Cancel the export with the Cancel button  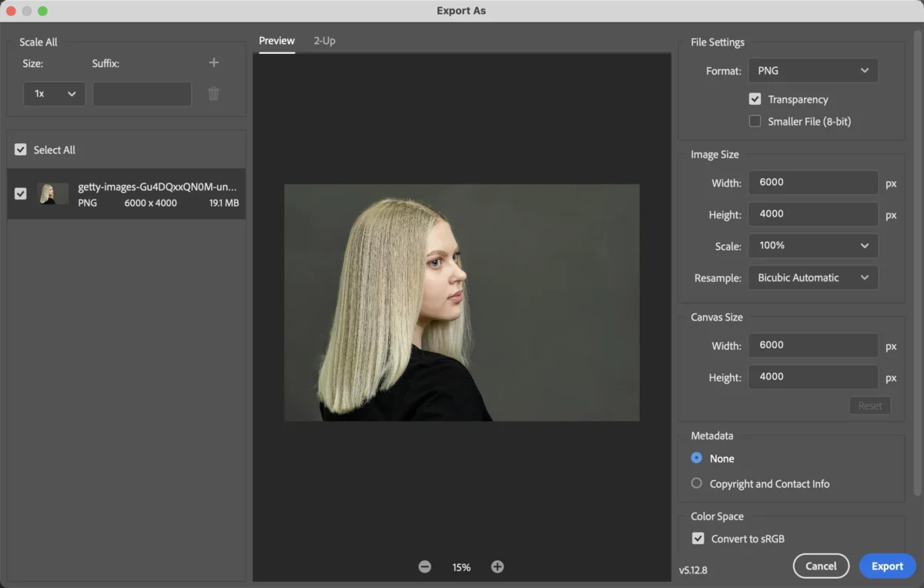(x=821, y=566)
